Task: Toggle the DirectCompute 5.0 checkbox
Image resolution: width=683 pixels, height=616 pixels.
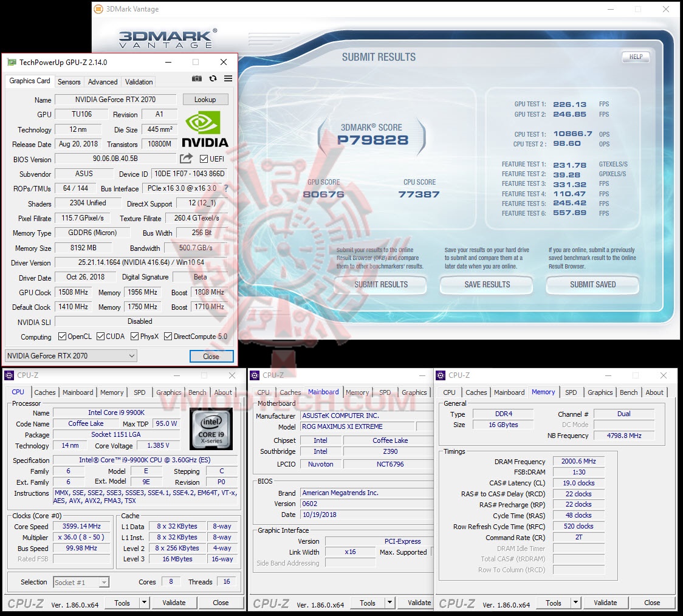Action: pos(168,337)
